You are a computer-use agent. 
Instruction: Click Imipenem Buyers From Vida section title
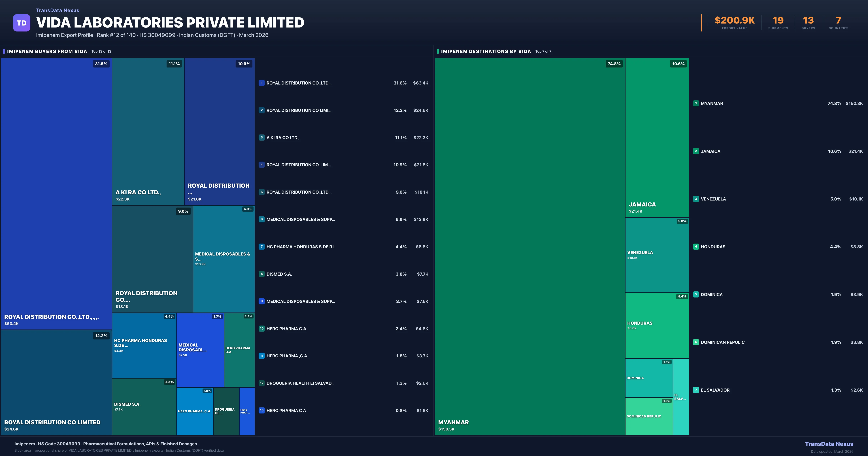click(x=47, y=51)
